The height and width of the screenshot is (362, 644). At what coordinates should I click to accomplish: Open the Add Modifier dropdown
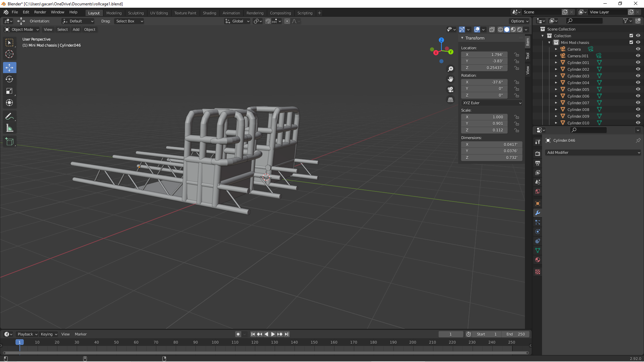(x=593, y=153)
